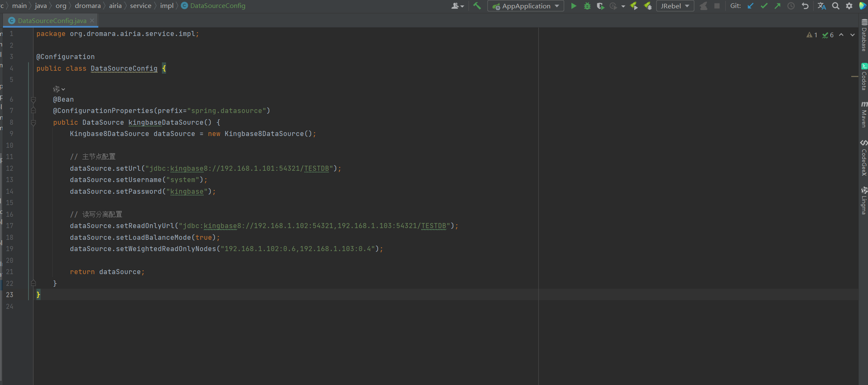Commit changes with Git checkmark icon
This screenshot has width=868, height=385.
point(764,6)
